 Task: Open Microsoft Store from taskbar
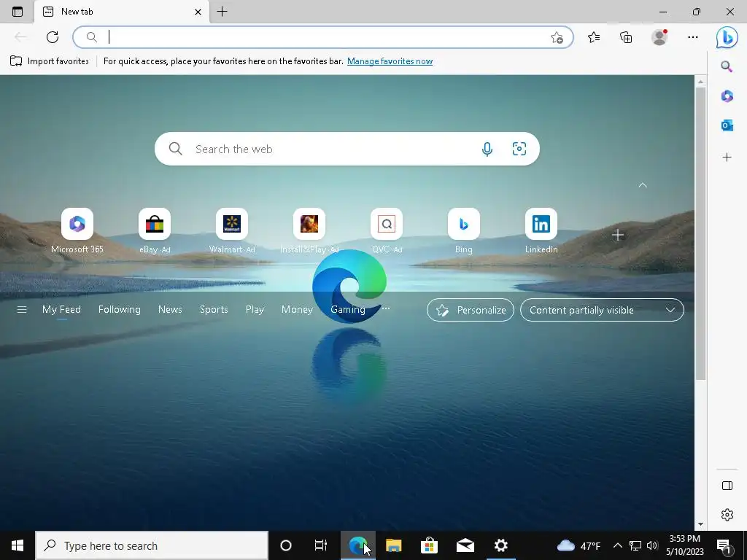point(429,545)
